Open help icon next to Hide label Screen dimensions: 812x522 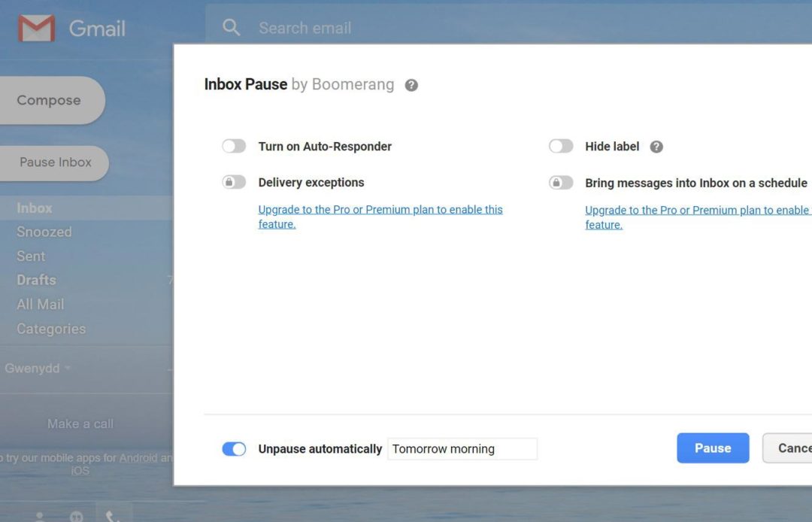pyautogui.click(x=656, y=147)
